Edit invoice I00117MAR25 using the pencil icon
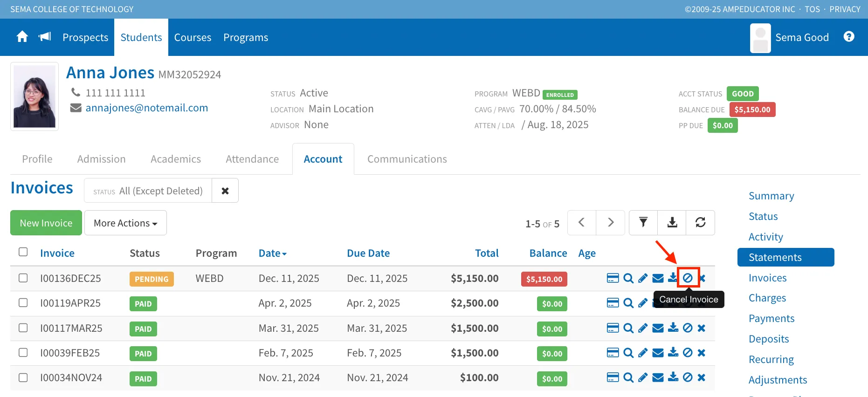This screenshot has width=868, height=397. point(643,329)
